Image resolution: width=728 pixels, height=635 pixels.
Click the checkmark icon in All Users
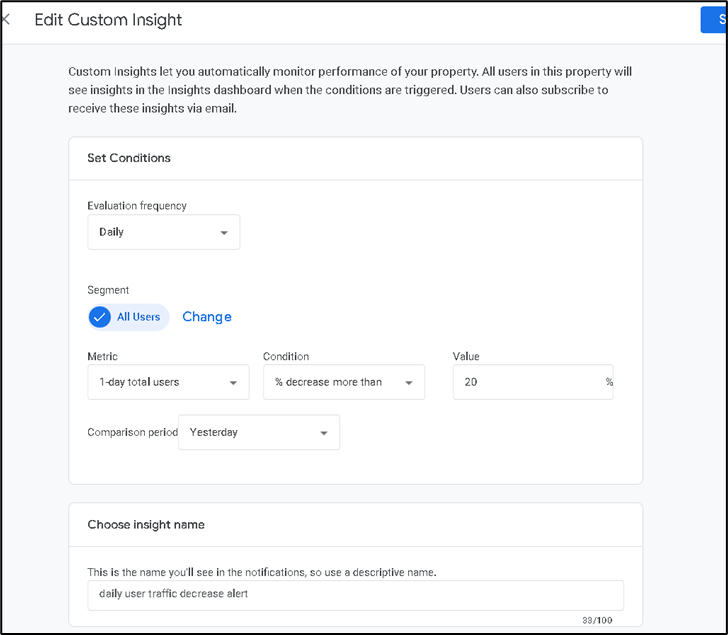(x=99, y=317)
